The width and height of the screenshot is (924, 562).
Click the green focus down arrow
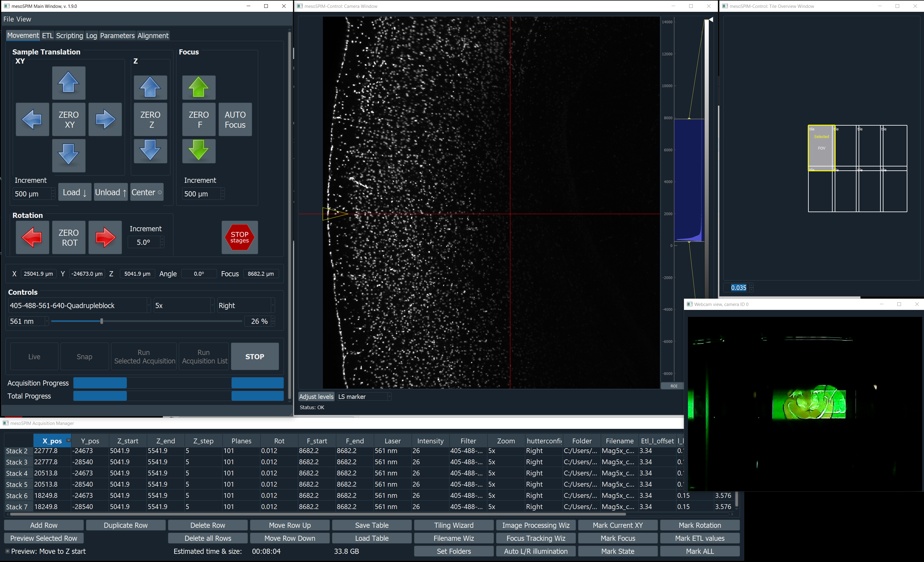[x=198, y=151]
